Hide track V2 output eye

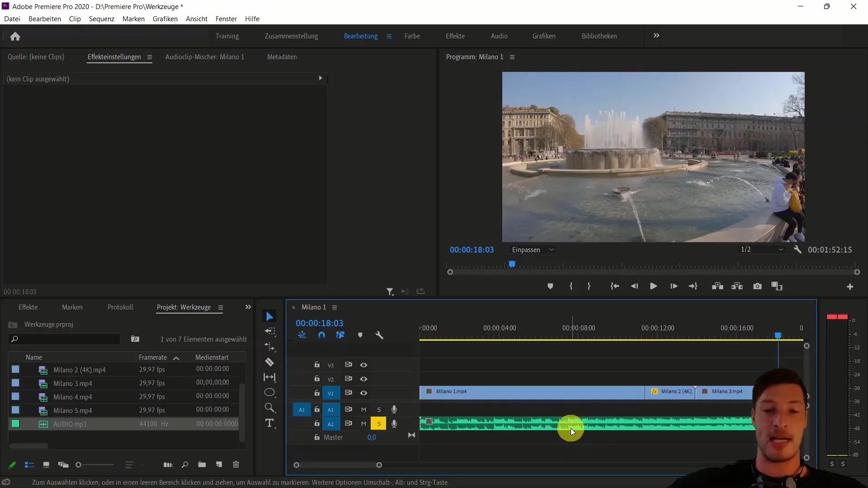pyautogui.click(x=363, y=379)
